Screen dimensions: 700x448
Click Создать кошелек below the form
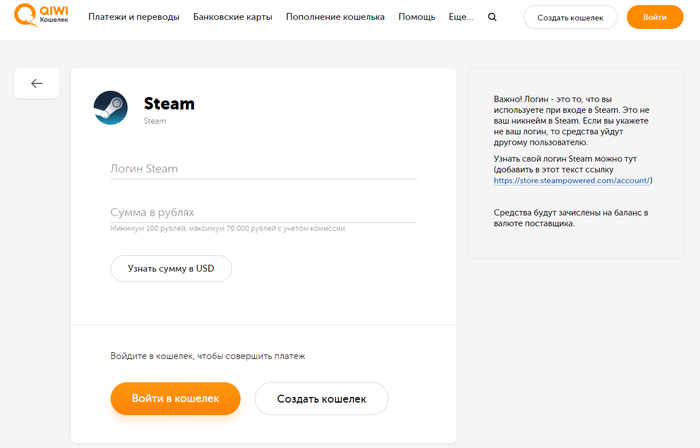click(321, 399)
